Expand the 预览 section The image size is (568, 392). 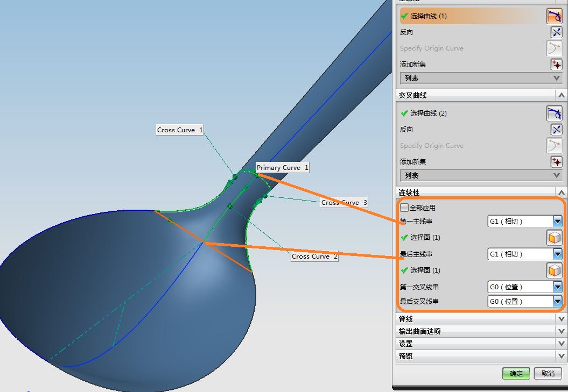coord(561,356)
